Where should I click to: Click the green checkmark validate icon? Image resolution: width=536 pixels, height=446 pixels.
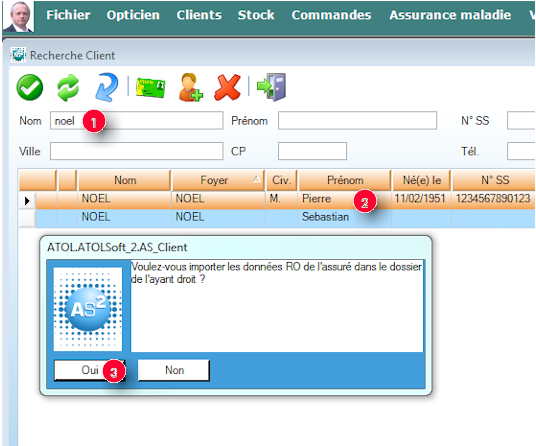30,87
